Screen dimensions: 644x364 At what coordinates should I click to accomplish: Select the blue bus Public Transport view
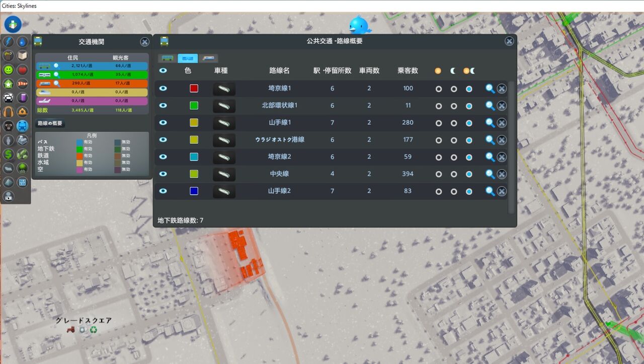23,126
